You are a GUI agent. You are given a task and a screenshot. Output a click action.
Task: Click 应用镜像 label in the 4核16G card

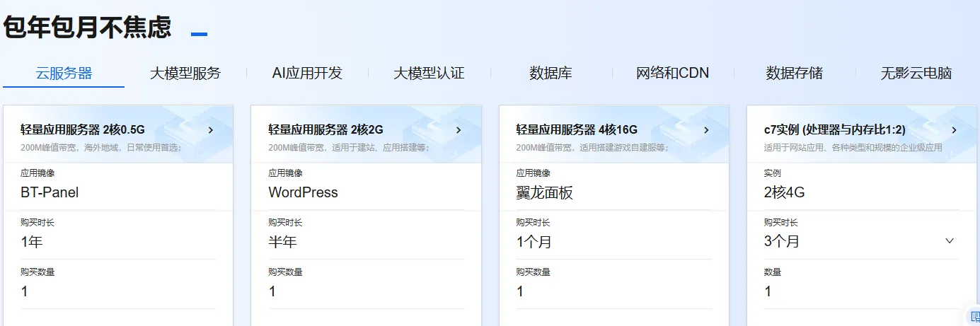(533, 173)
